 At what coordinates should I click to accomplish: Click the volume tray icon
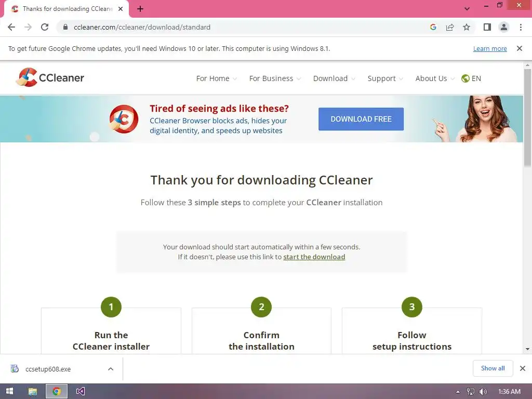(483, 392)
